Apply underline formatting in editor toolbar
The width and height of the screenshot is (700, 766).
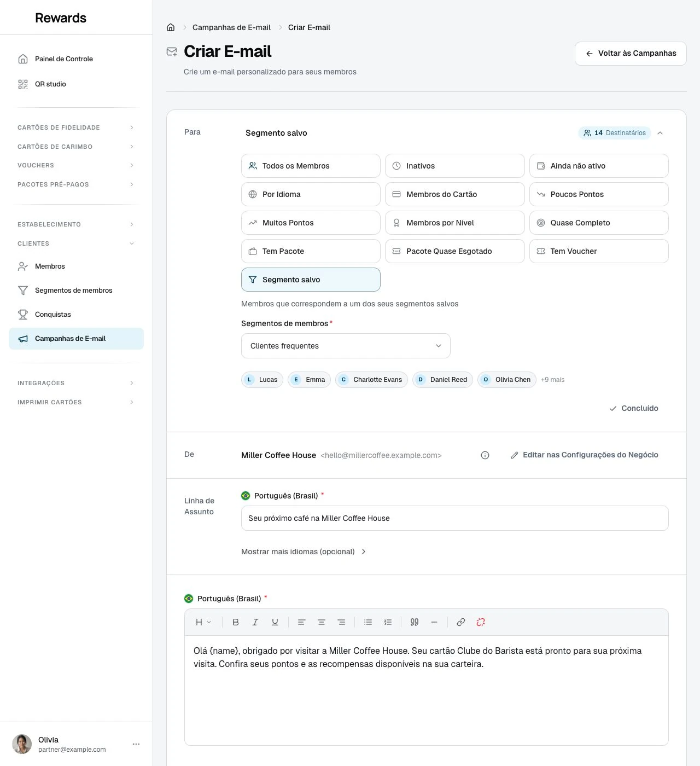click(x=275, y=622)
